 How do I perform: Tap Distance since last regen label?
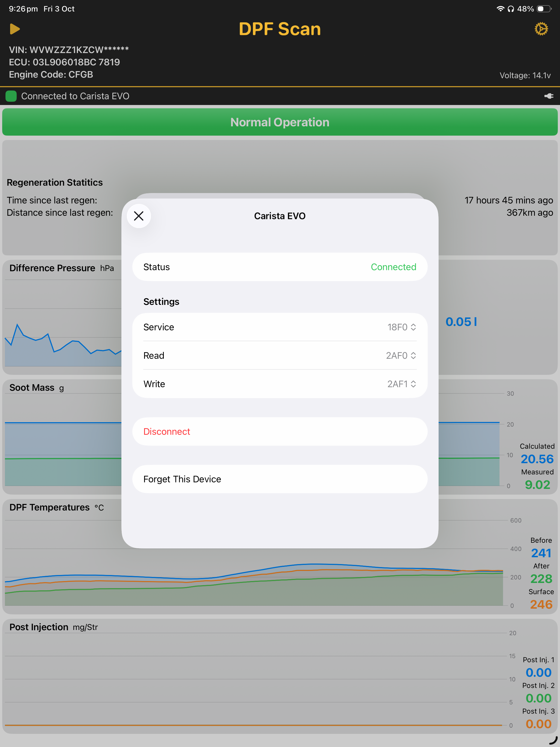(60, 213)
